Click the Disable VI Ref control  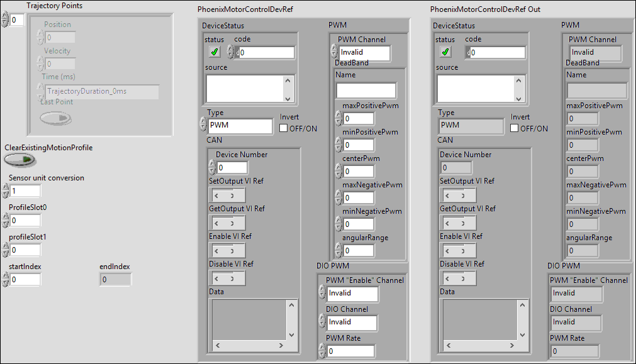tap(226, 278)
